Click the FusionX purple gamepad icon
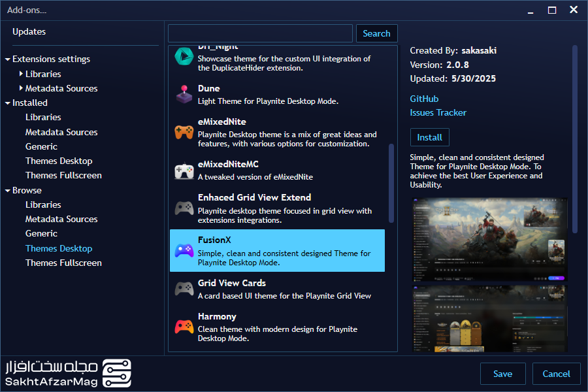588x392 pixels. pos(184,251)
